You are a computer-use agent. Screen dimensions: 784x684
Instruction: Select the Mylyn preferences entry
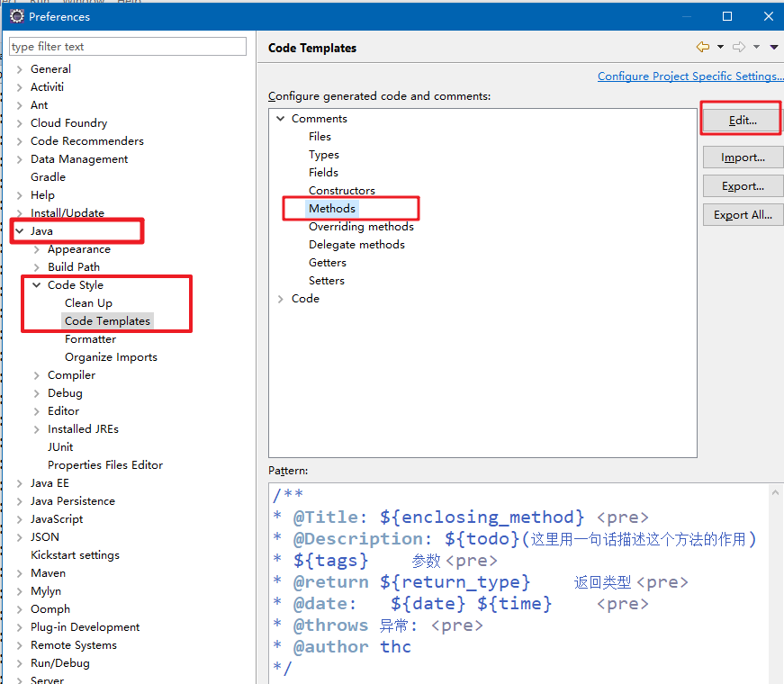[x=46, y=591]
